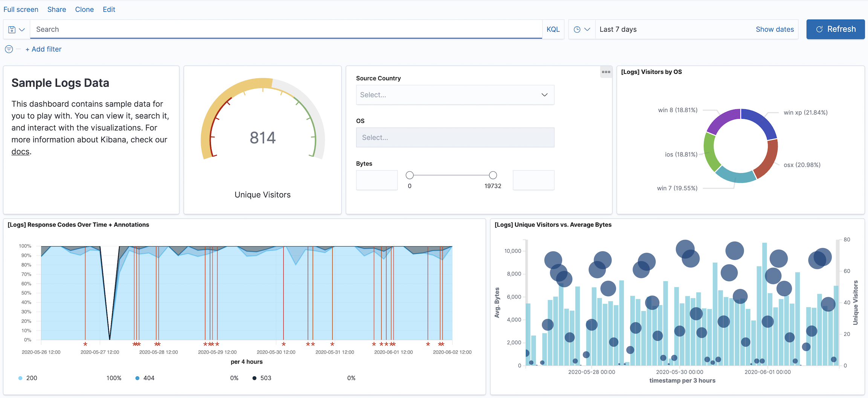Select the clock icon for recent time ranges
The height and width of the screenshot is (398, 868).
[576, 29]
